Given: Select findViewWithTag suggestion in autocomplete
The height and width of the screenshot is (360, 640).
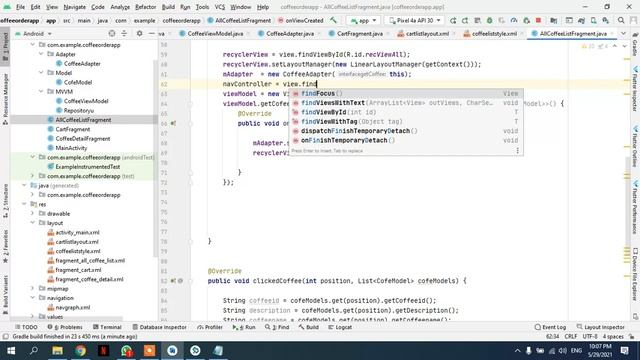Looking at the screenshot, I should pos(406,122).
